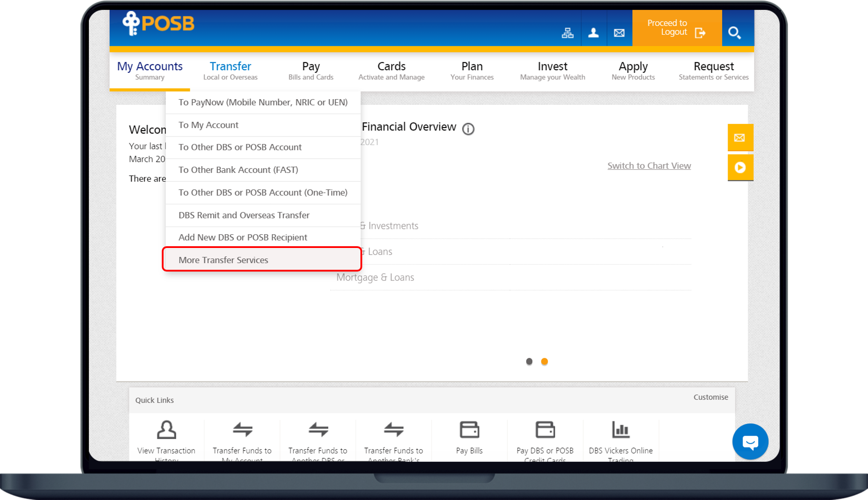
Task: Click the sitemap icon in header
Action: pyautogui.click(x=568, y=32)
